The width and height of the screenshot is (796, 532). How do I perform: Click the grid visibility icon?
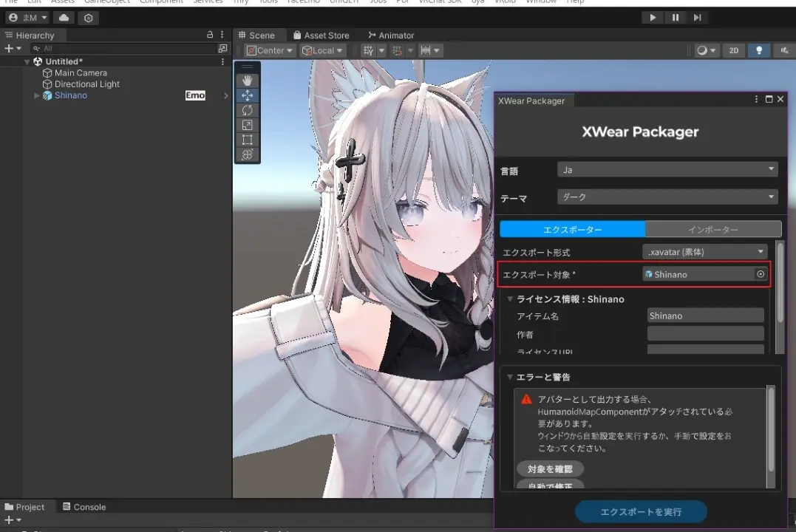(x=369, y=50)
